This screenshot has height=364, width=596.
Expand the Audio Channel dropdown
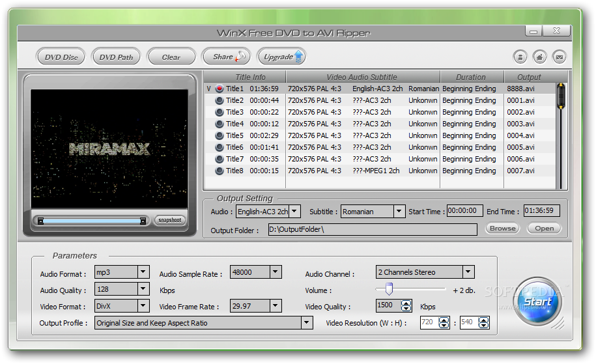tap(468, 272)
